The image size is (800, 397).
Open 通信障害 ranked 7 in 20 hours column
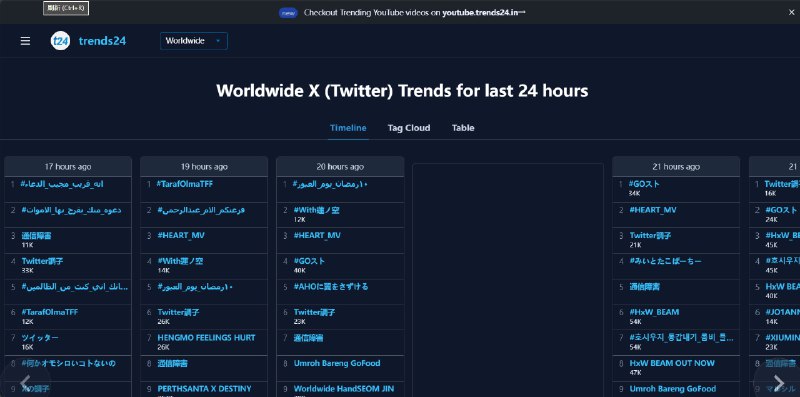[308, 337]
